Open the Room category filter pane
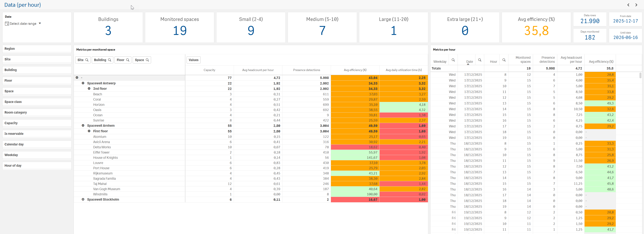644x234 pixels. click(x=37, y=113)
